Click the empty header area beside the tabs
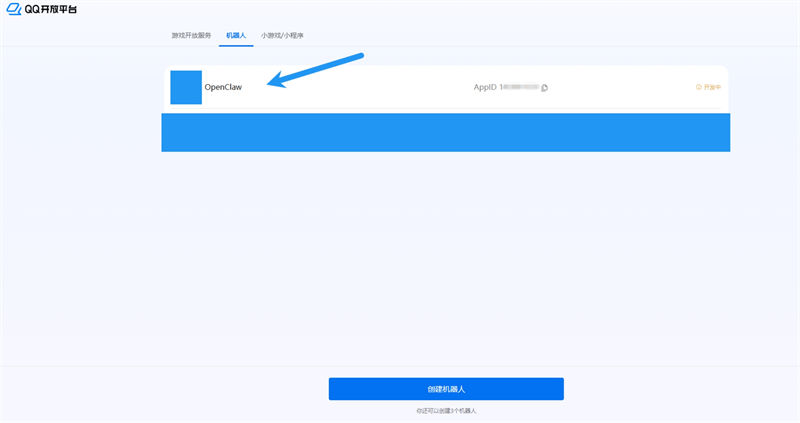This screenshot has height=423, width=800. click(550, 35)
